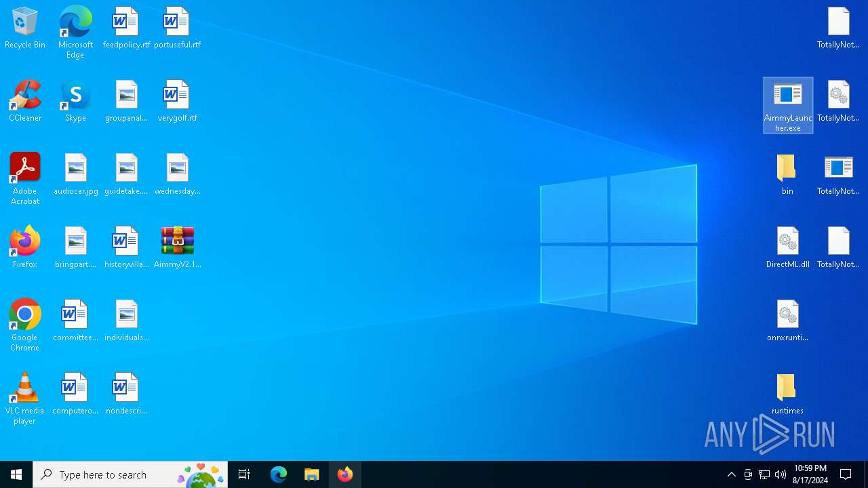Select the Adobe Acrobat desktop shortcut
868x488 pixels.
point(25,179)
